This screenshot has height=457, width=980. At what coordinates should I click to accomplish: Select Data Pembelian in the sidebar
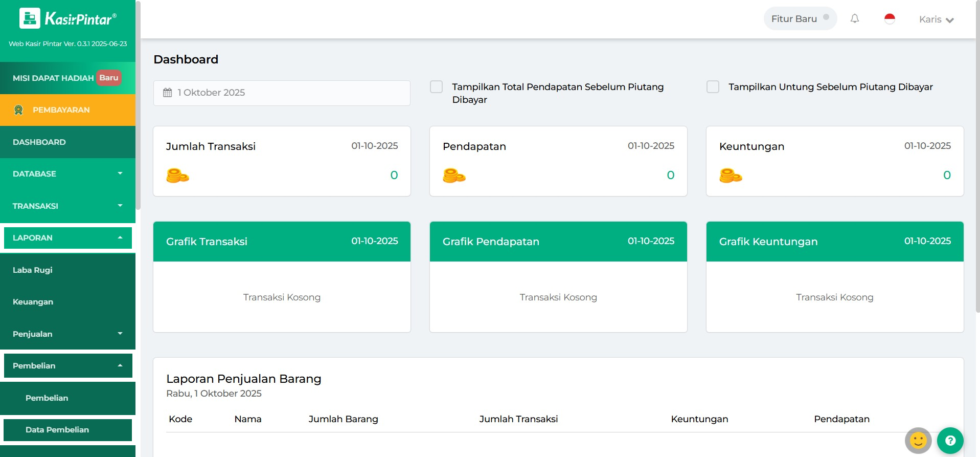[x=57, y=430]
